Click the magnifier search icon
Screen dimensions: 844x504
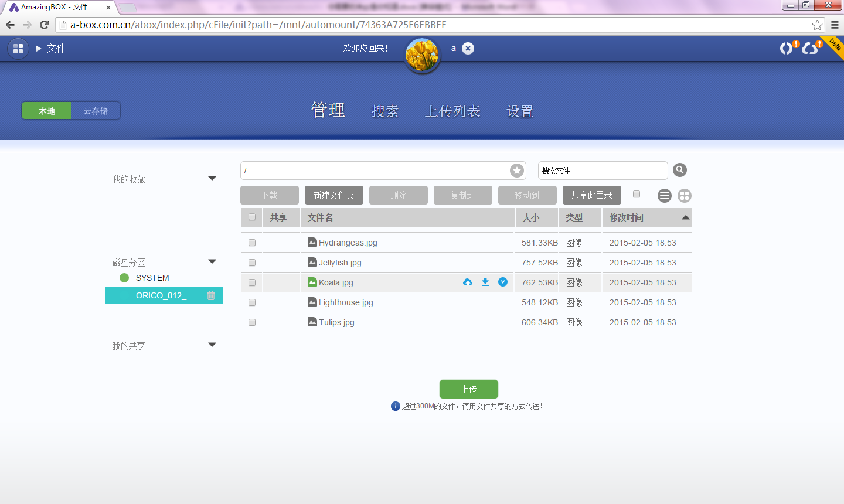coord(679,170)
